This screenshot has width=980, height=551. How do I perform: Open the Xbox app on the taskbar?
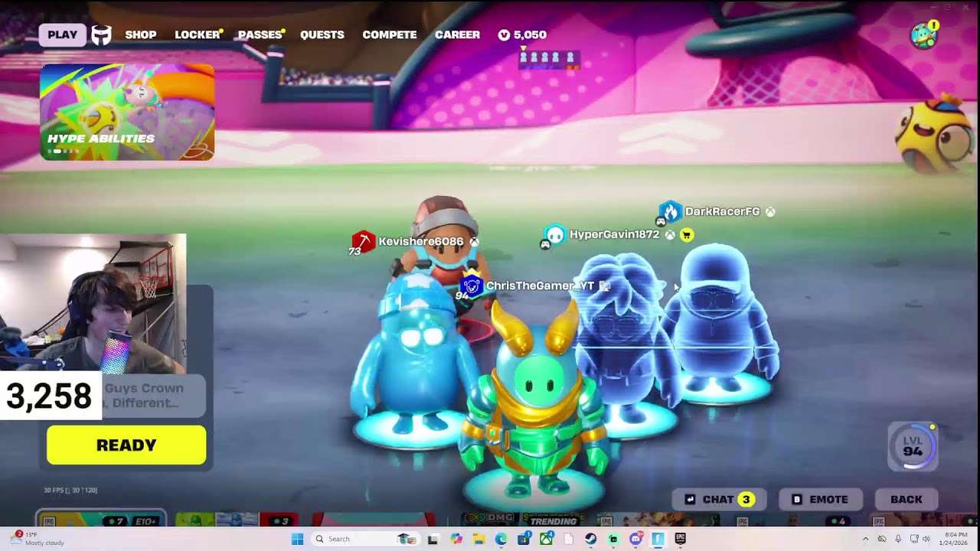coord(546,539)
